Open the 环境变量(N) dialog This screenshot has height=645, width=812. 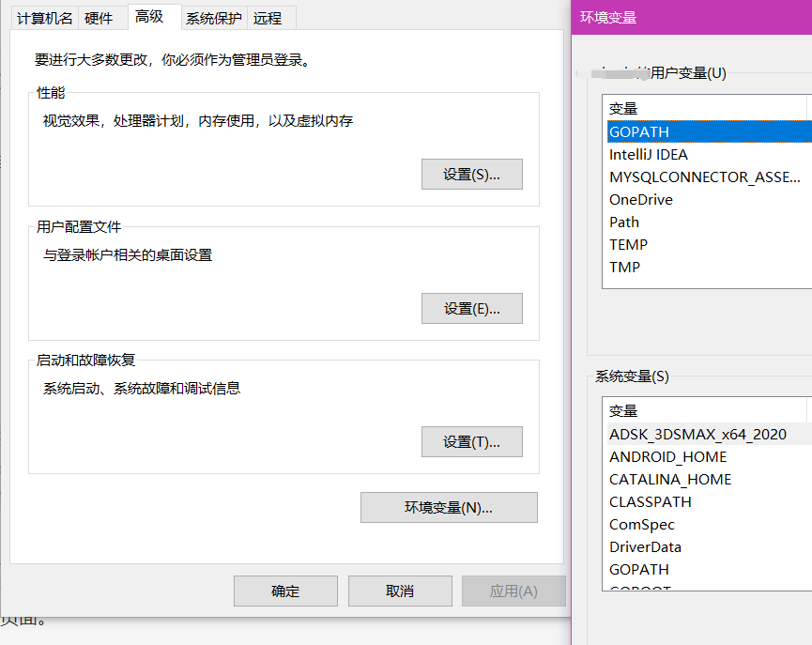pos(449,507)
